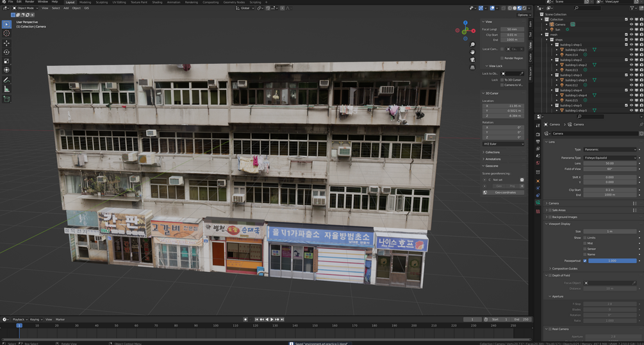Open the Object Data camera properties icon

[538, 202]
